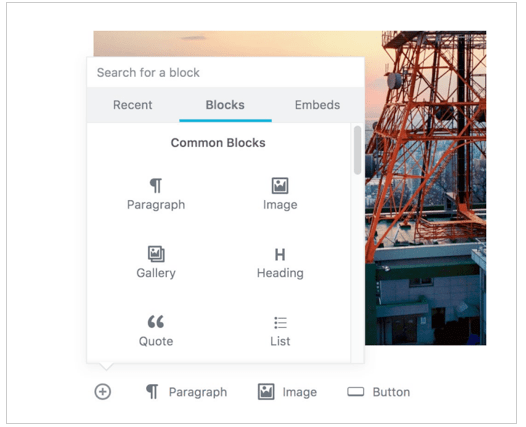
Task: Insert a Quote block
Action: pyautogui.click(x=156, y=331)
